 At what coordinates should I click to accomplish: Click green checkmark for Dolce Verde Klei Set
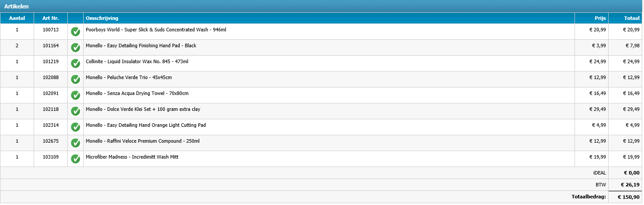pyautogui.click(x=75, y=111)
